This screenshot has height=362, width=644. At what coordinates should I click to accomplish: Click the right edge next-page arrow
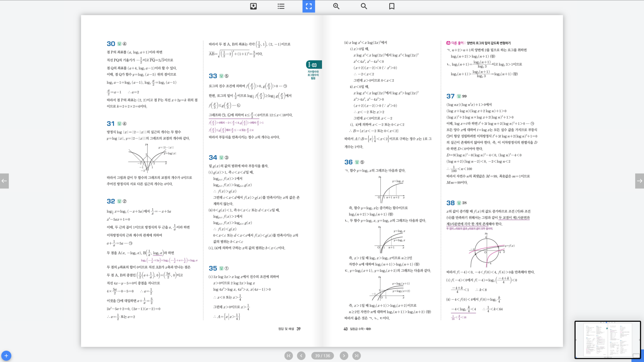point(639,181)
